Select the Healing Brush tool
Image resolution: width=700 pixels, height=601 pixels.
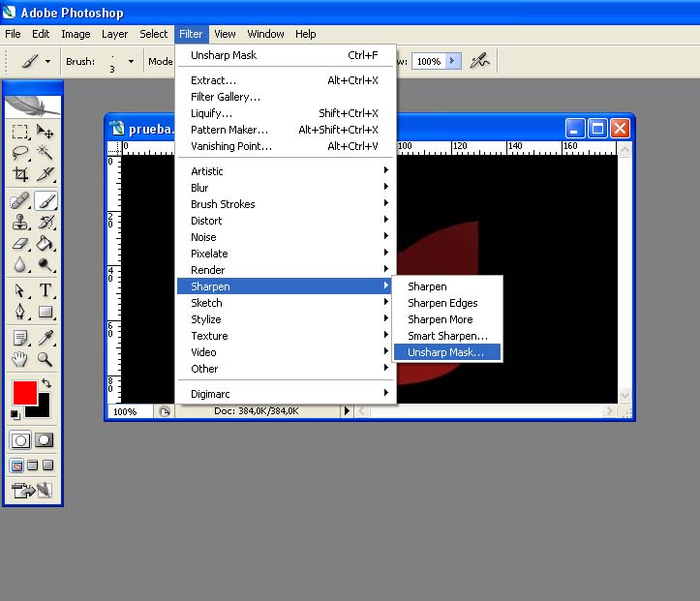(19, 200)
